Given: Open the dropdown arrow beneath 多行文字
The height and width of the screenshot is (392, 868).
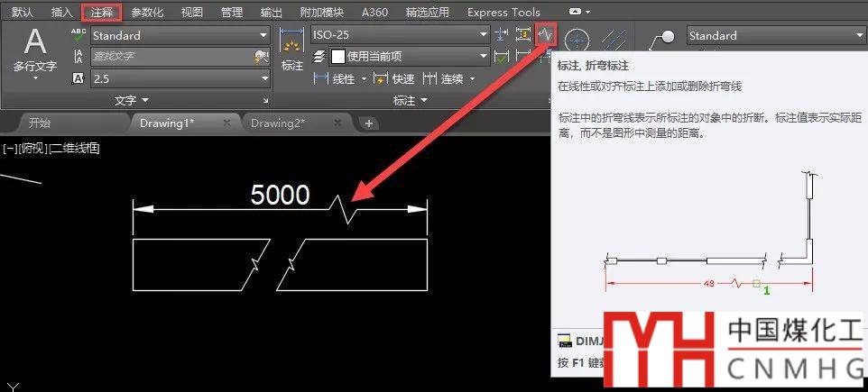Looking at the screenshot, I should click(x=35, y=79).
